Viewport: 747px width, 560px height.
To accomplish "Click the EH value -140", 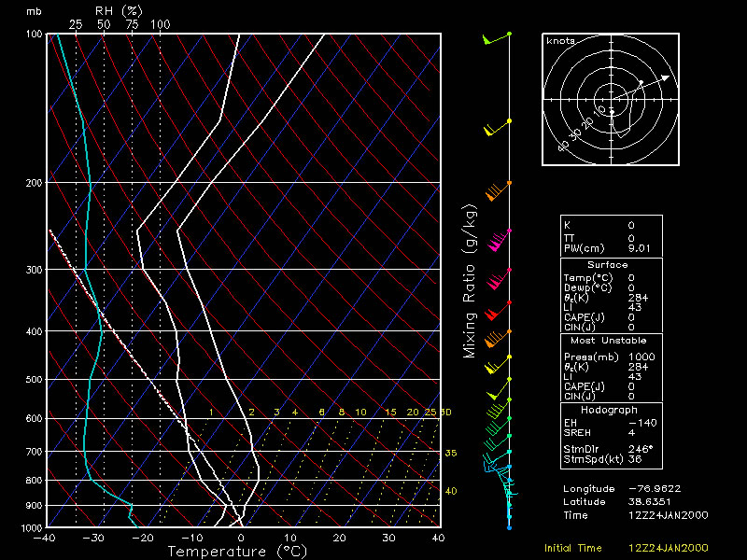I will [x=642, y=423].
